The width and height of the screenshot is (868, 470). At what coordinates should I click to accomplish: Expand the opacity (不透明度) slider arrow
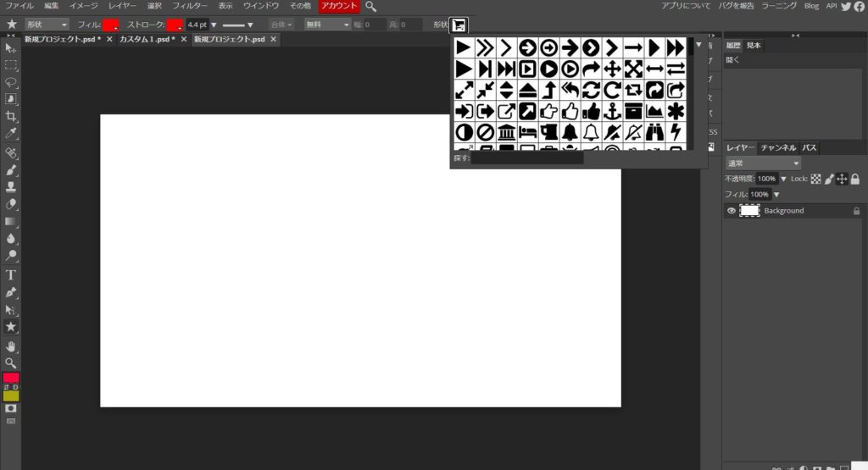pos(782,179)
